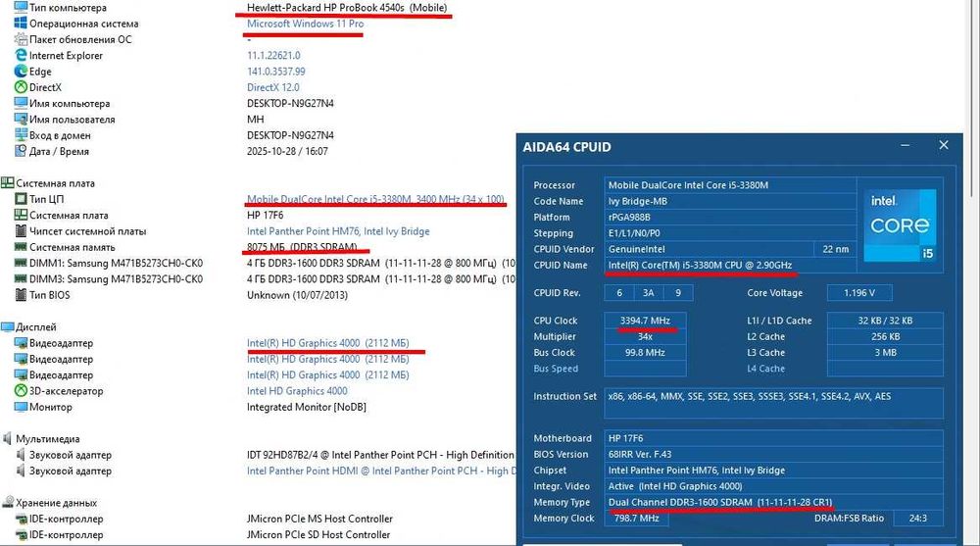Image resolution: width=980 pixels, height=546 pixels.
Task: Click the JMicron SD Host IDE controller icon
Action: 21,535
